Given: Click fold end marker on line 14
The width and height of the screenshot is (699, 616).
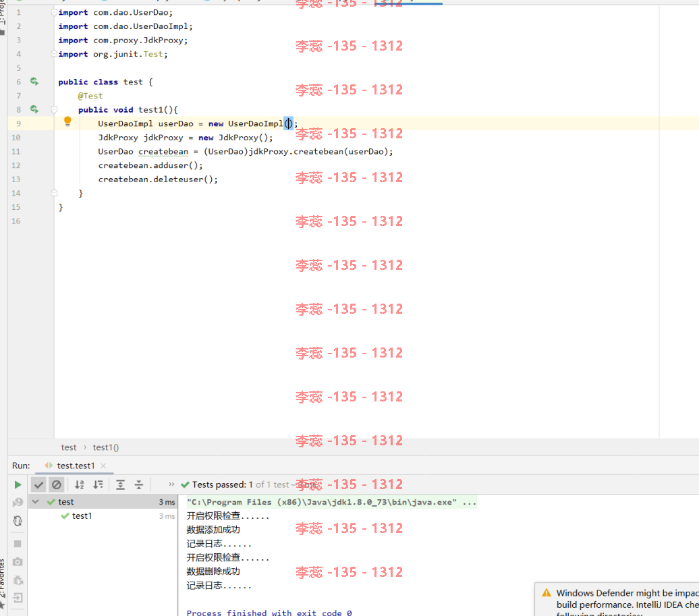Looking at the screenshot, I should click(x=54, y=193).
